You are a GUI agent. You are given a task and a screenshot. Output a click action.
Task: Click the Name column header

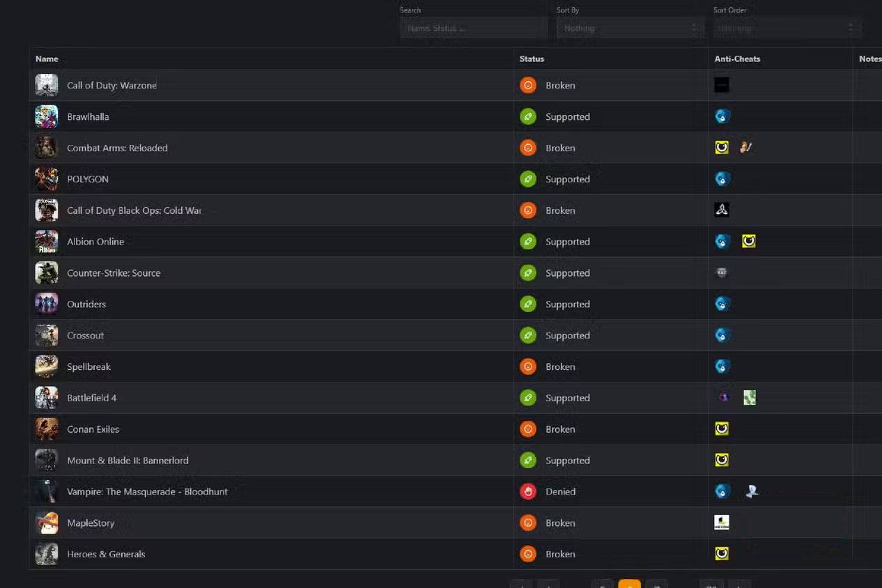click(x=47, y=59)
